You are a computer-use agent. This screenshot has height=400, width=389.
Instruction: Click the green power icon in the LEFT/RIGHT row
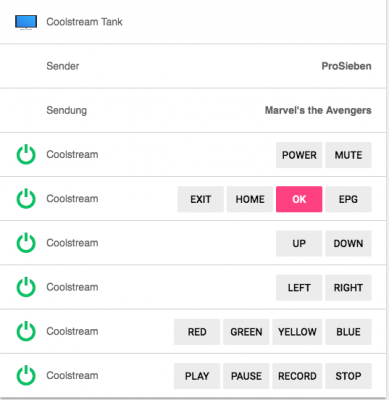pos(26,287)
